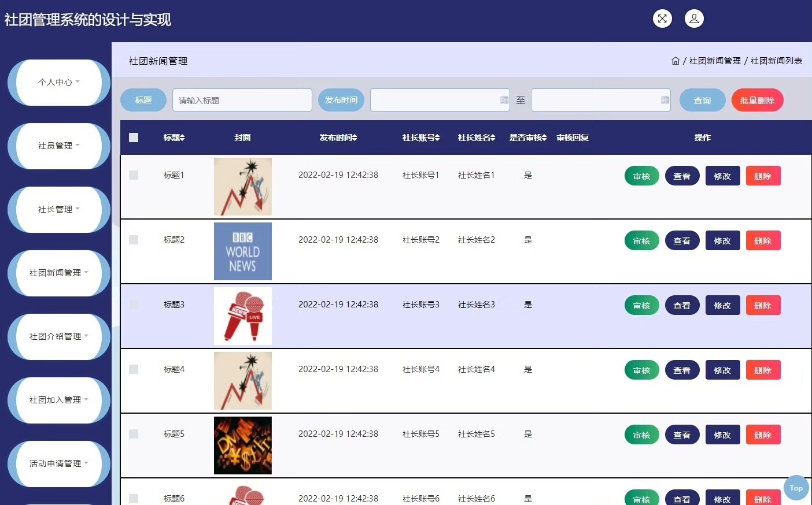Viewport: 812px width, 505px height.
Task: Sort table by 是否审核 column
Action: pyautogui.click(x=528, y=138)
